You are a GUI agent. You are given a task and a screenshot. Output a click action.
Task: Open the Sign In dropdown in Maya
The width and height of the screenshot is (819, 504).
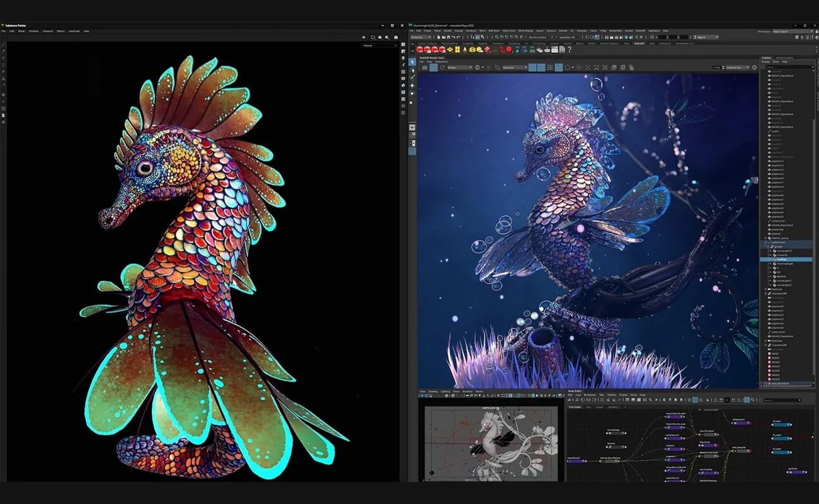click(x=706, y=37)
